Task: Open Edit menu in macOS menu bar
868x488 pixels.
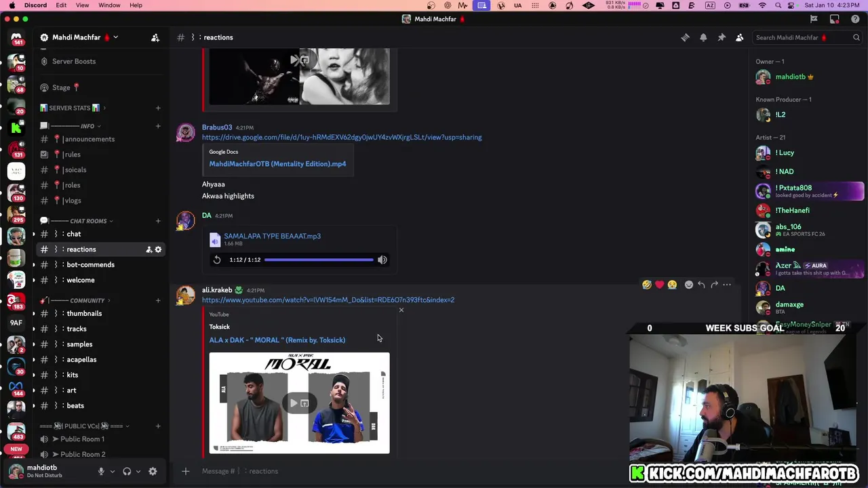Action: click(61, 5)
